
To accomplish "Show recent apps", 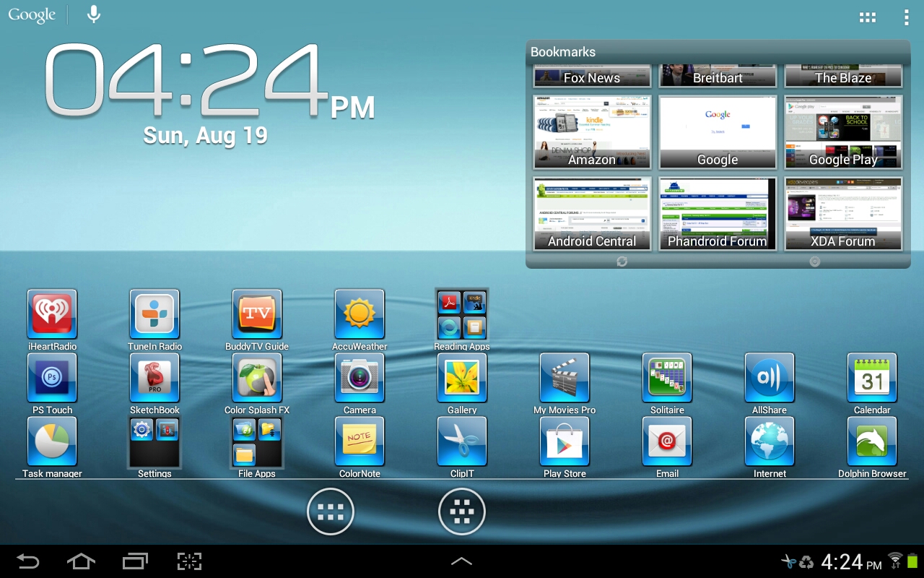I will click(x=135, y=561).
